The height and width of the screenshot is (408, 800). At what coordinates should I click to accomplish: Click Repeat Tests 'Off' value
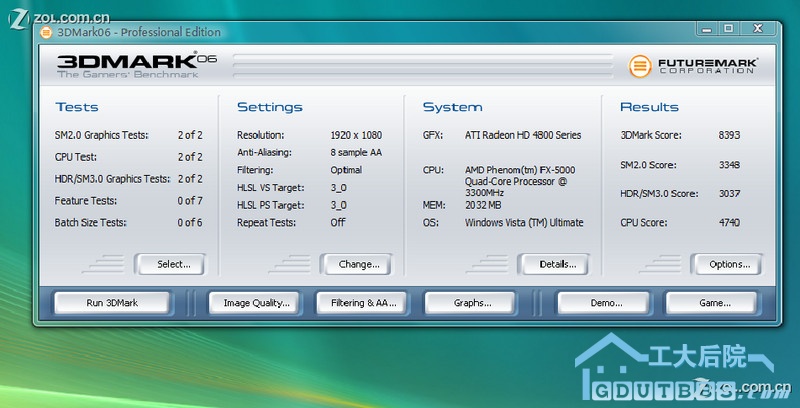pyautogui.click(x=338, y=222)
